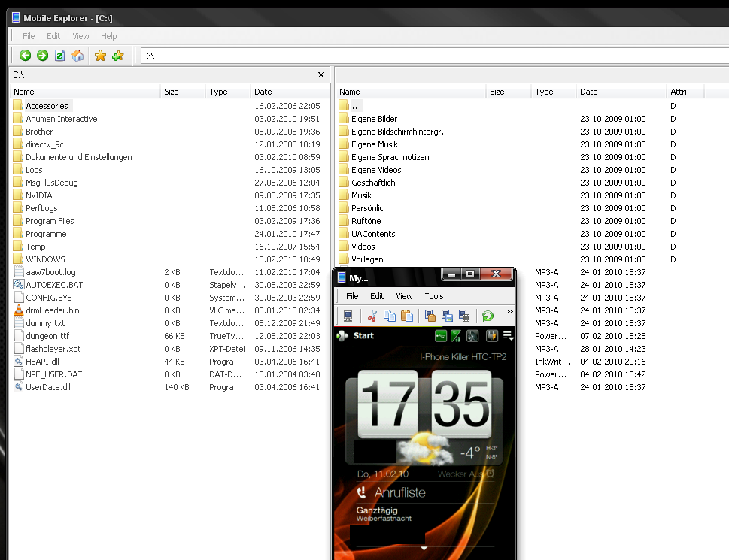Open the Edit menu in Mobile Explorer

pos(53,36)
